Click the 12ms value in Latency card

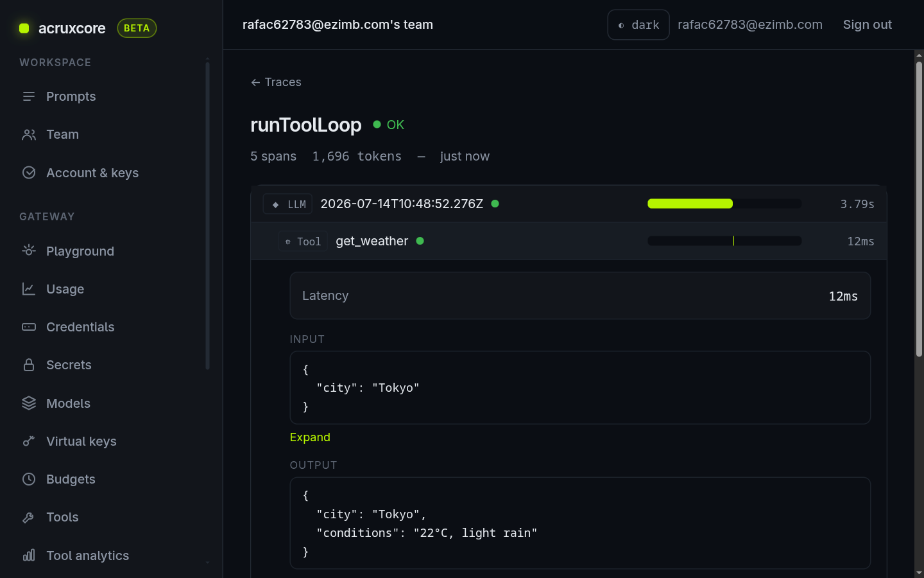pos(843,296)
